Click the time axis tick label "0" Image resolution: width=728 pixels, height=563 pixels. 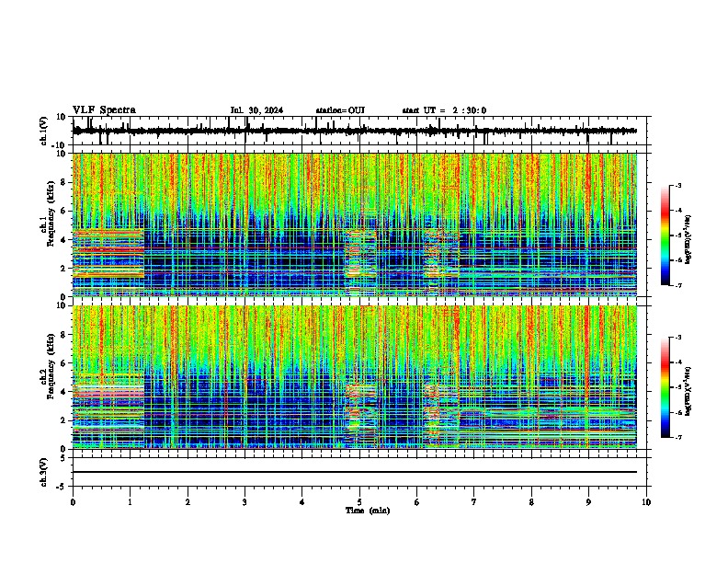pos(73,502)
